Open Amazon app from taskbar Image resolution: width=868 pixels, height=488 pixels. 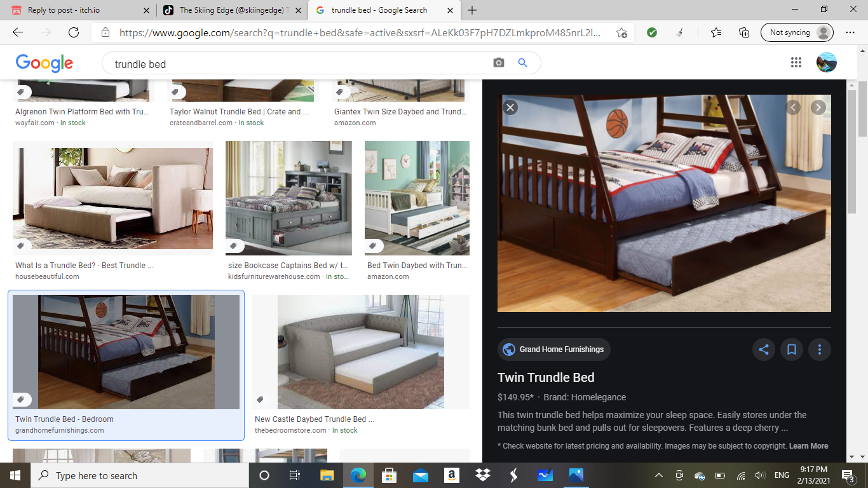[451, 475]
